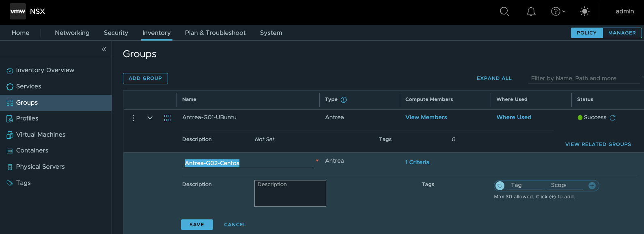Open the admin user menu

(625, 11)
